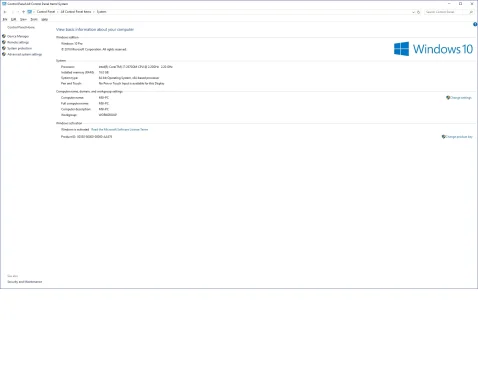
Task: Click the Change settings link
Action: pos(461,98)
